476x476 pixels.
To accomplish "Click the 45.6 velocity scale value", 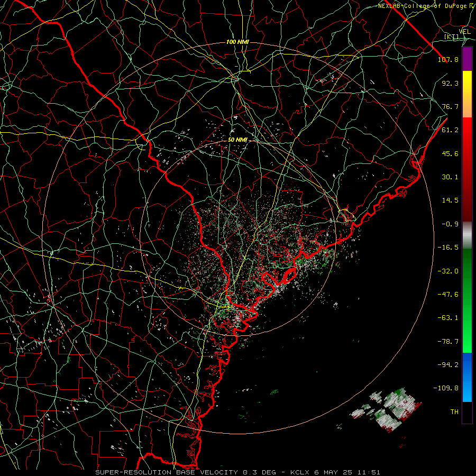I will coord(450,153).
